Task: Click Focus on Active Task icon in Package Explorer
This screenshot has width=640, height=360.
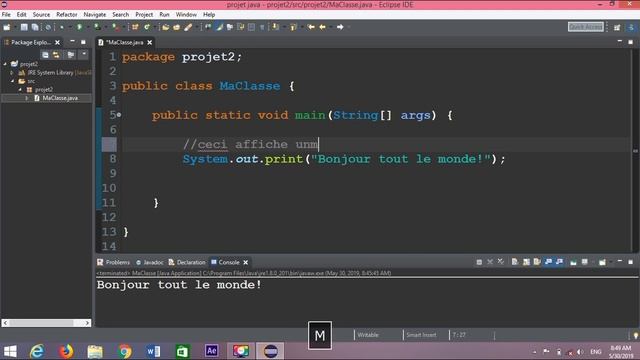Action: click(71, 55)
